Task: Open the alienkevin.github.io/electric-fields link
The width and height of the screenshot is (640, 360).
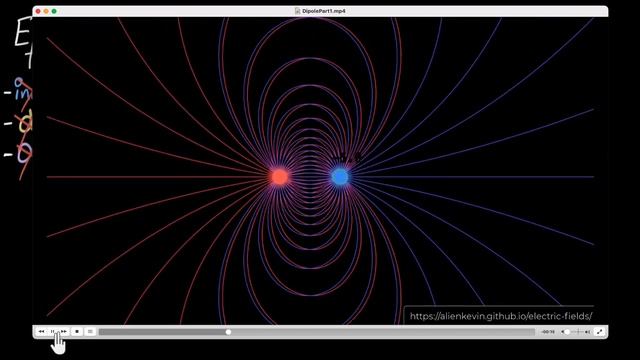Action: pyautogui.click(x=501, y=316)
